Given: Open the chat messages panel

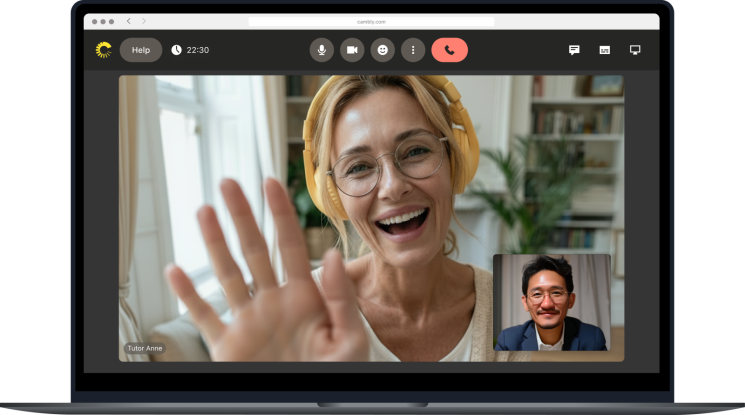Looking at the screenshot, I should coord(574,50).
